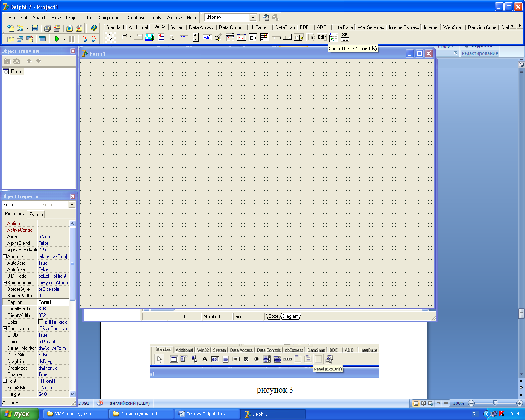Image resolution: width=525 pixels, height=420 pixels.
Task: Click Toggle Form/Unit toolbar icon
Action: [30, 39]
